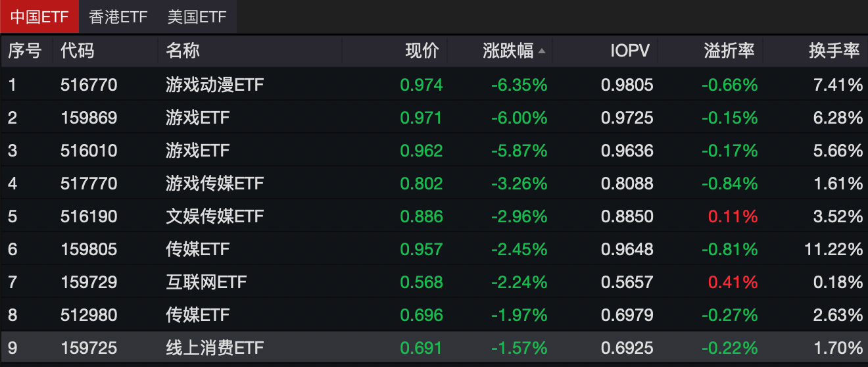Open the 游戏动漫ETF row
This screenshot has height=367, width=868.
point(434,85)
